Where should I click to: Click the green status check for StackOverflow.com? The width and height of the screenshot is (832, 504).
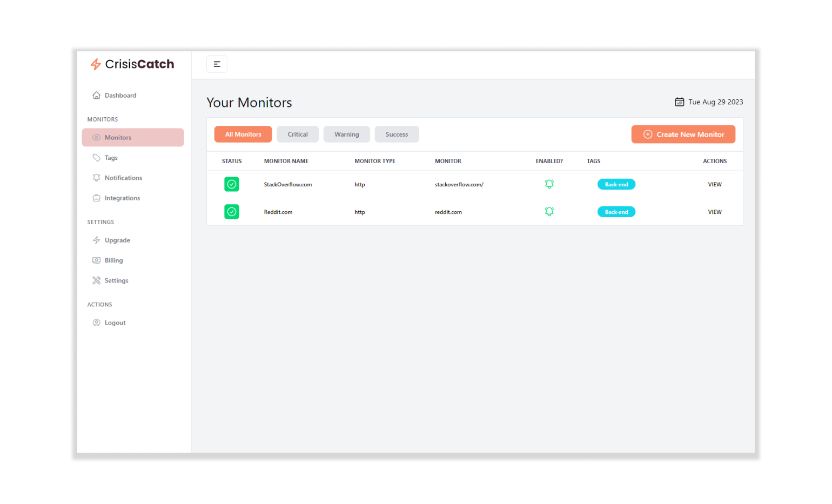point(232,184)
